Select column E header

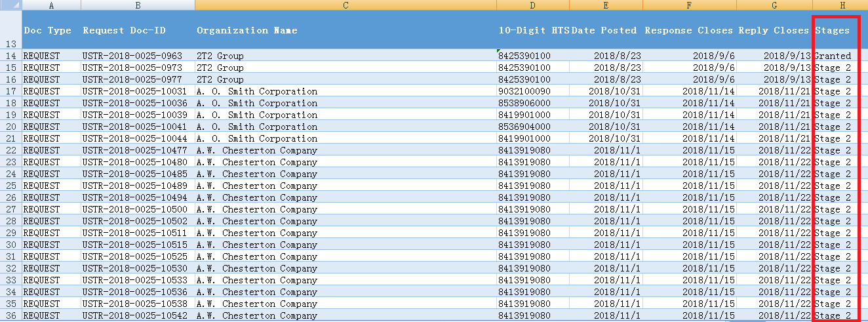606,5
